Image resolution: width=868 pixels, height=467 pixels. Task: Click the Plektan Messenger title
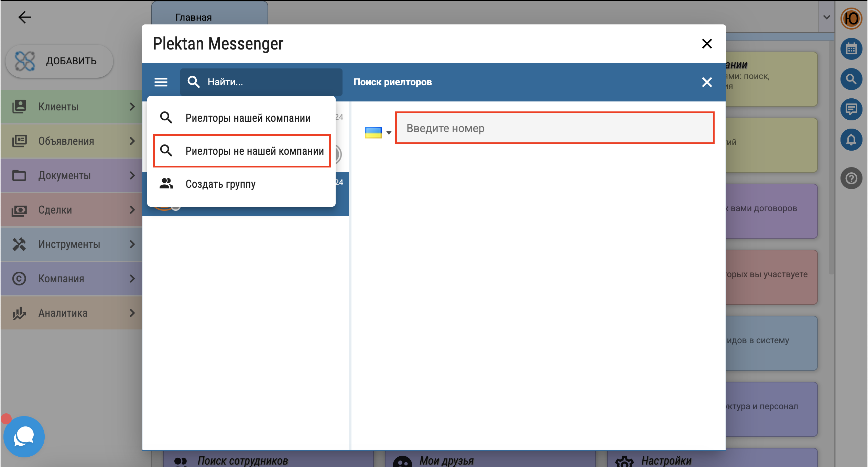(x=218, y=44)
